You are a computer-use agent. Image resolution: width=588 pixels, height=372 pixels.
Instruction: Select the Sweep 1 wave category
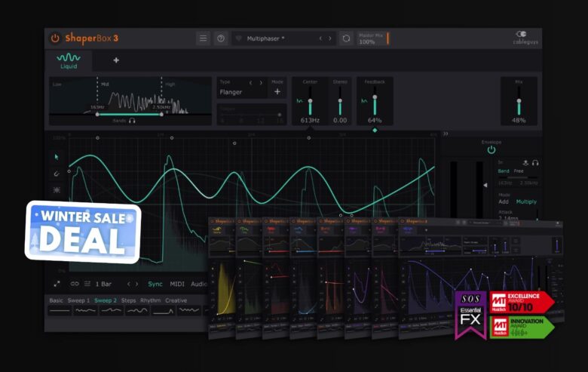coord(79,300)
